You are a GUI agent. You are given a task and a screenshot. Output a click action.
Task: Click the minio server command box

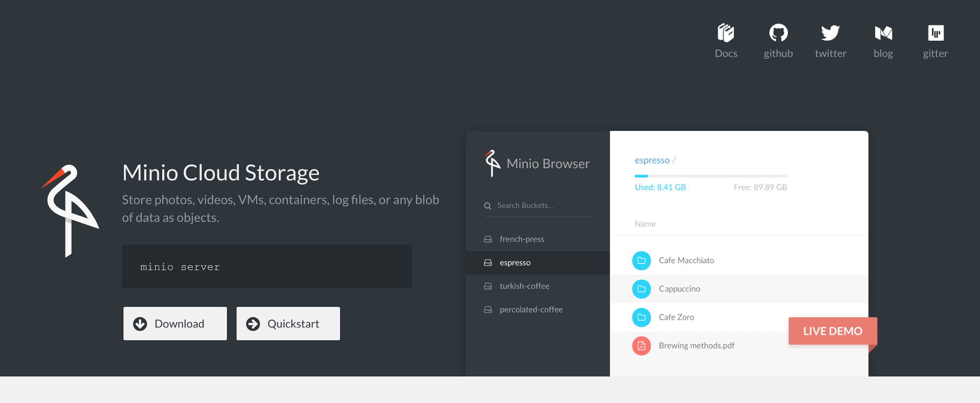tap(267, 267)
